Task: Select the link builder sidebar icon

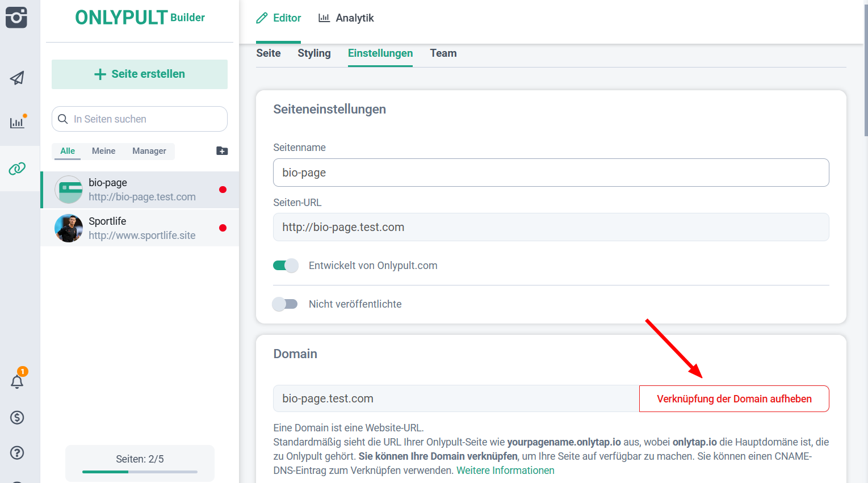Action: pyautogui.click(x=17, y=169)
